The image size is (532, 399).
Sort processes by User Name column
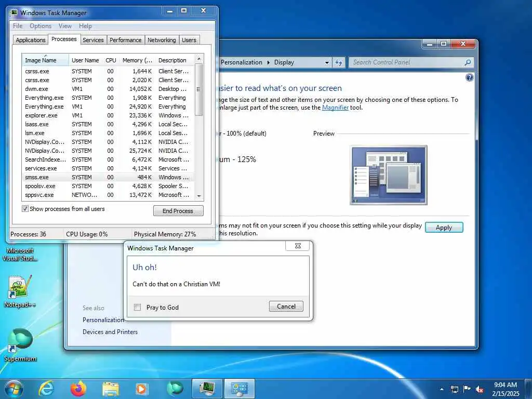[x=85, y=60]
